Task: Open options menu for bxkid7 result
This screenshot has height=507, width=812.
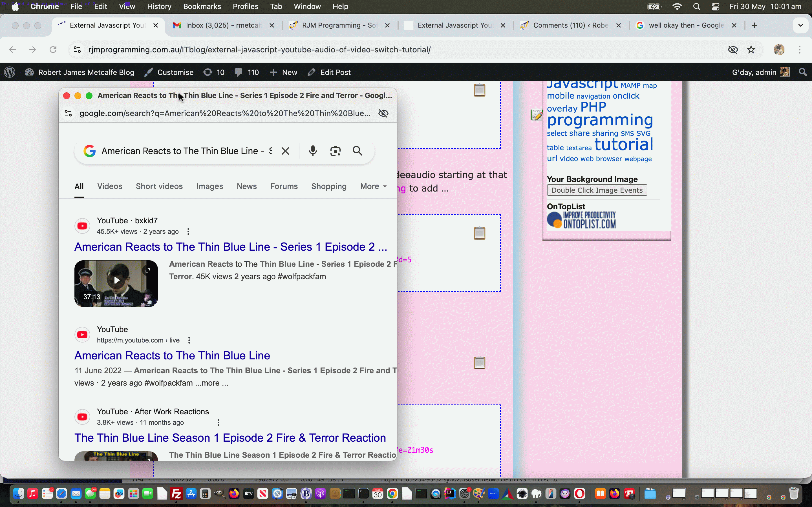Action: [188, 232]
